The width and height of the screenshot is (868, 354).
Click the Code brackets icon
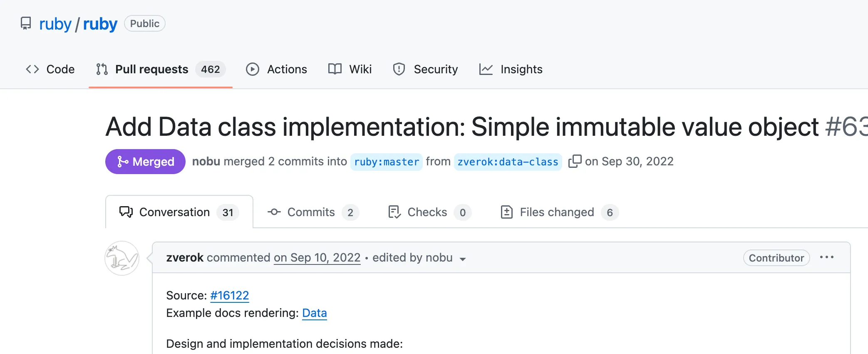coord(32,69)
